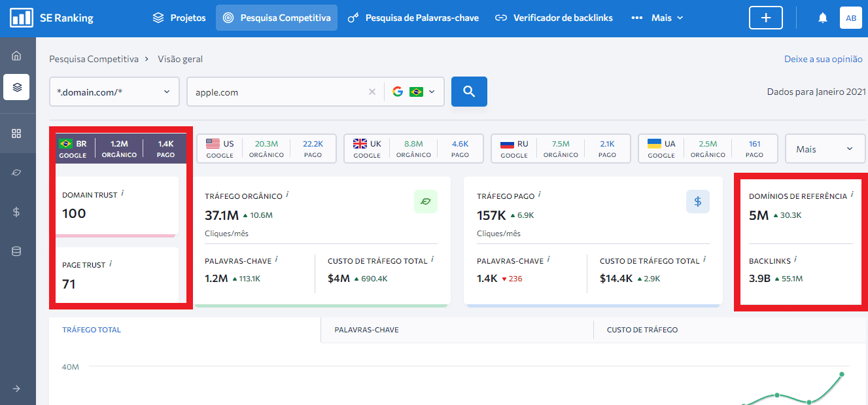Open the Pesquisa Competitiva tab

pyautogui.click(x=277, y=18)
